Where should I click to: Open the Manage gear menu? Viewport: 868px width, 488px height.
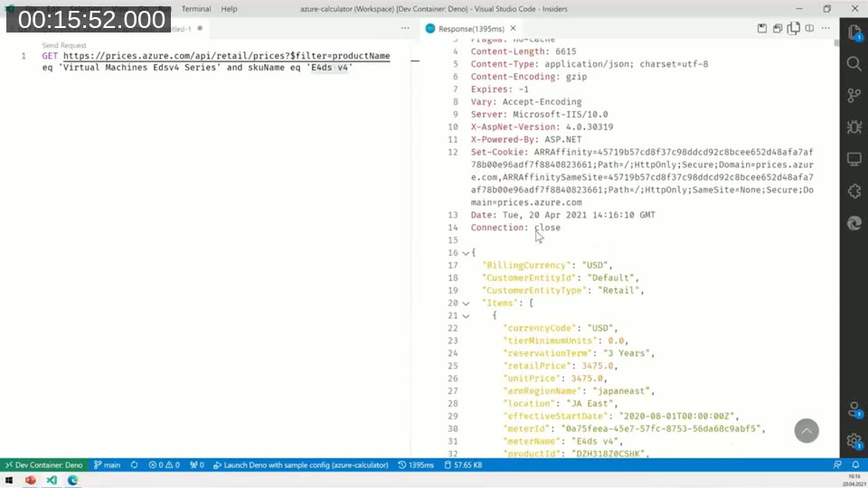point(854,441)
